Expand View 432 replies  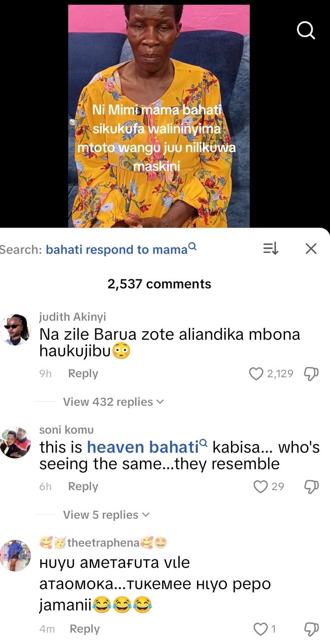coord(113,402)
